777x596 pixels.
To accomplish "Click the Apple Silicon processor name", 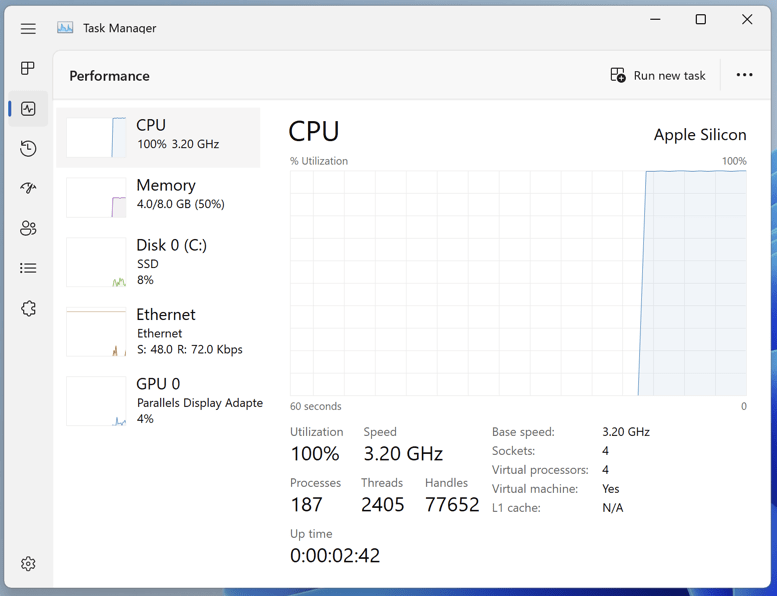I will [x=700, y=135].
